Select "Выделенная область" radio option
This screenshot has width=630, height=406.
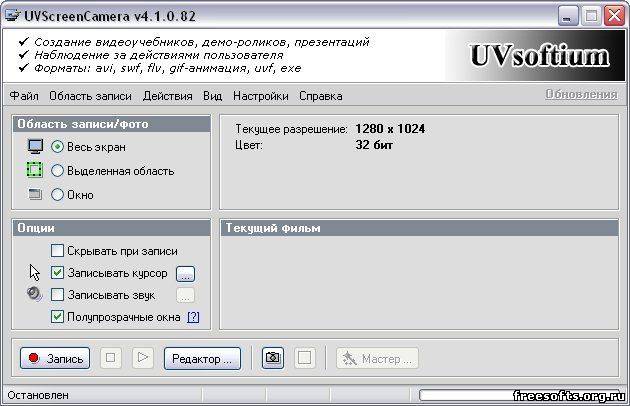pyautogui.click(x=57, y=171)
